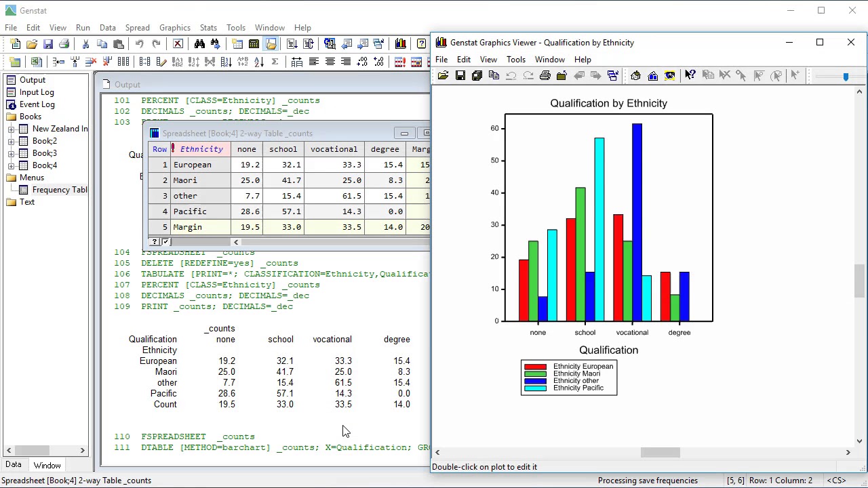Switch to the Data tab at bottom left
The width and height of the screenshot is (868, 488).
click(14, 465)
